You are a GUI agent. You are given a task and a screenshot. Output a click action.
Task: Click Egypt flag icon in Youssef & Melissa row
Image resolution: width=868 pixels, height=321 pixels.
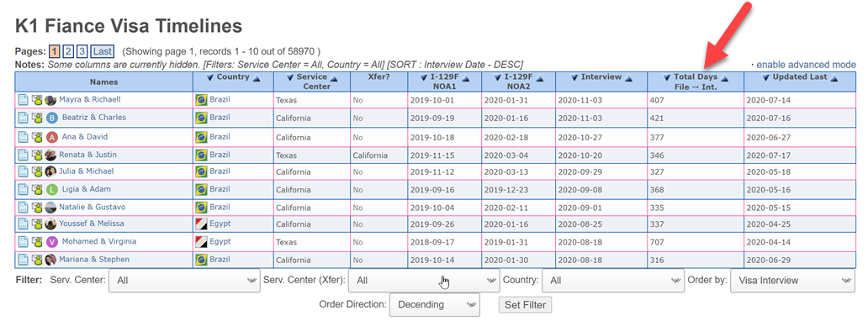202,224
